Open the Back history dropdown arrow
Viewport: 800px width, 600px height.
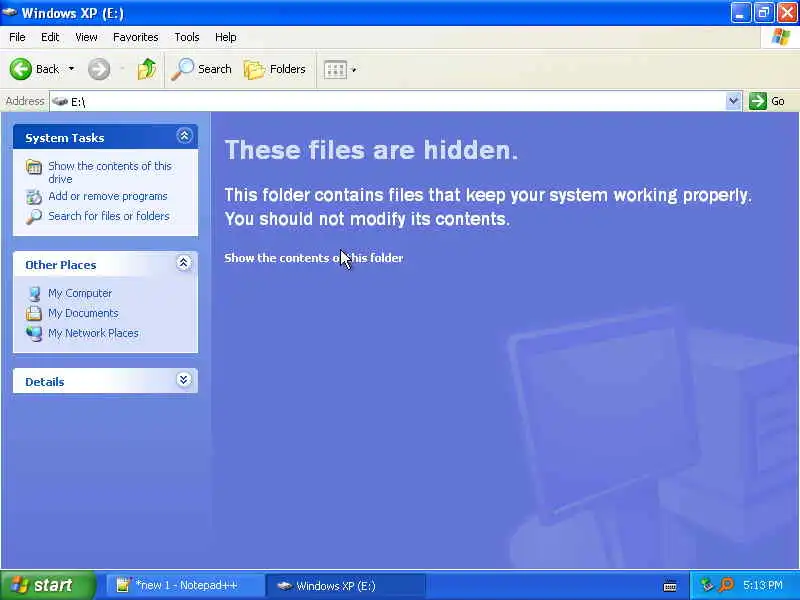71,69
